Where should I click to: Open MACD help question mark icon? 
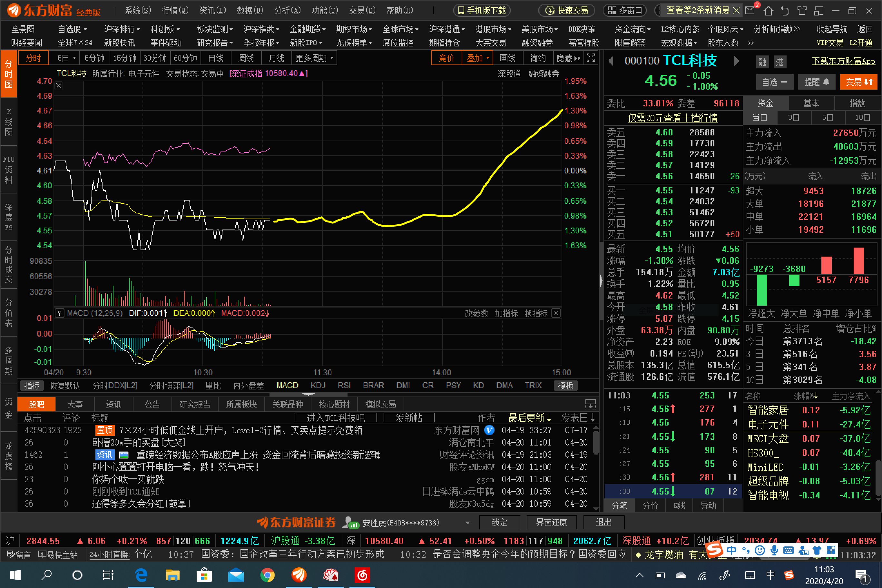[x=60, y=313]
